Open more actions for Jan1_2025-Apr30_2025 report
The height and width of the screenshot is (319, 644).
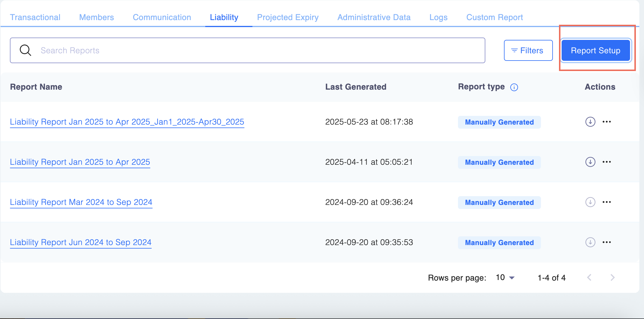point(607,122)
